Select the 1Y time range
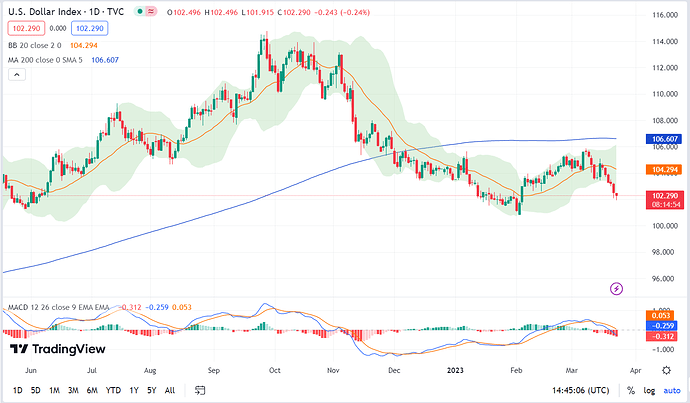 (x=134, y=390)
